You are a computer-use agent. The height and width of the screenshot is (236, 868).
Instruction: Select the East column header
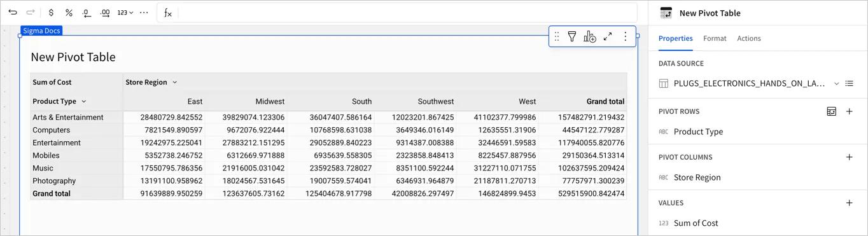tap(164, 101)
